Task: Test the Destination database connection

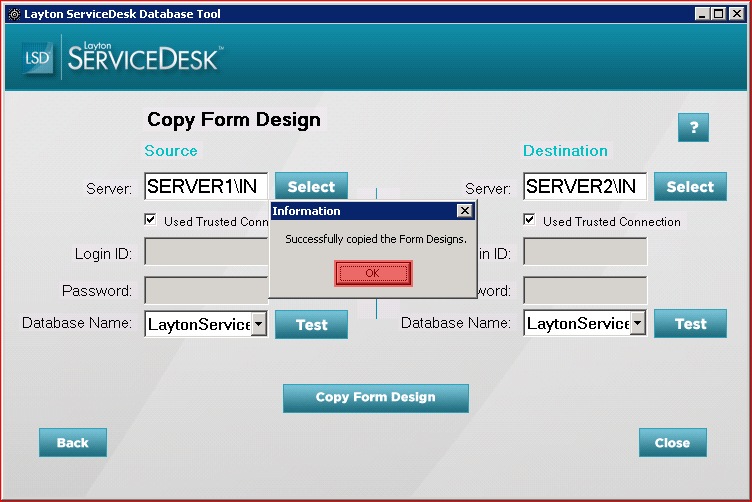Action: [690, 324]
